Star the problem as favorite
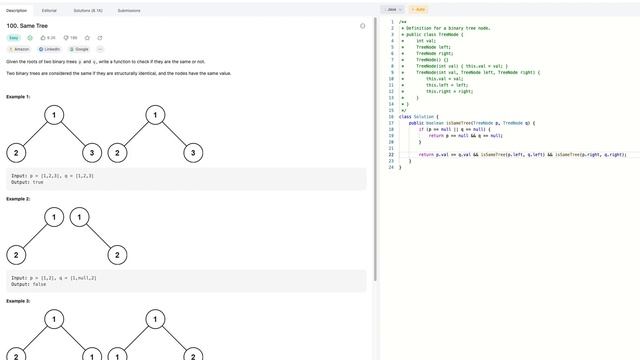Viewport: 640px width, 360px height. [87, 38]
